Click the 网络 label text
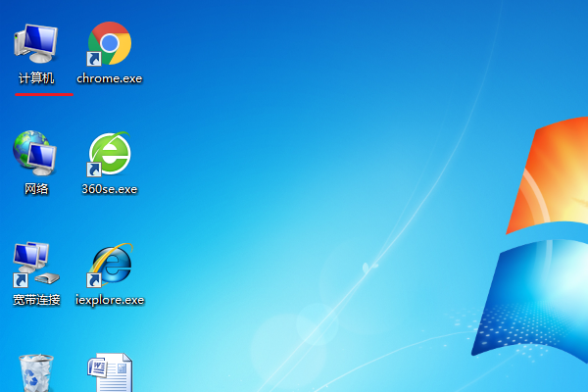The width and height of the screenshot is (588, 392). [36, 189]
